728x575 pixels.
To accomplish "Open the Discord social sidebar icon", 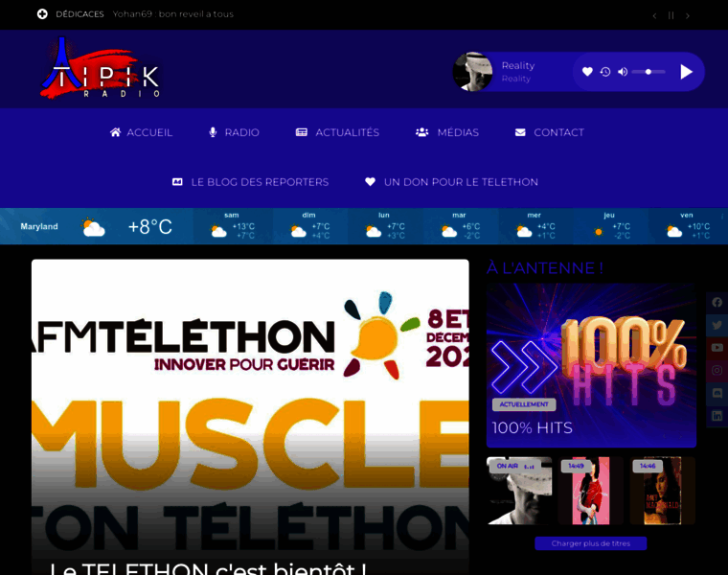I will click(x=717, y=393).
